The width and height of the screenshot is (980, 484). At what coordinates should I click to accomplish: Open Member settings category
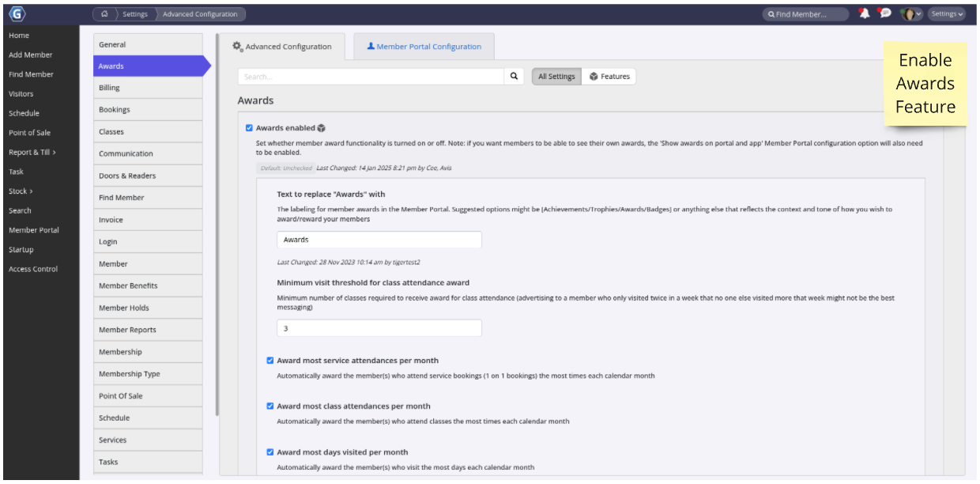[148, 264]
